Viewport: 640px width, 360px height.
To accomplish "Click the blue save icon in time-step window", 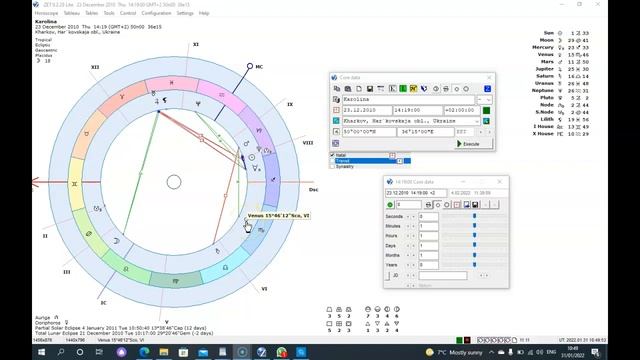I will pos(466,205).
